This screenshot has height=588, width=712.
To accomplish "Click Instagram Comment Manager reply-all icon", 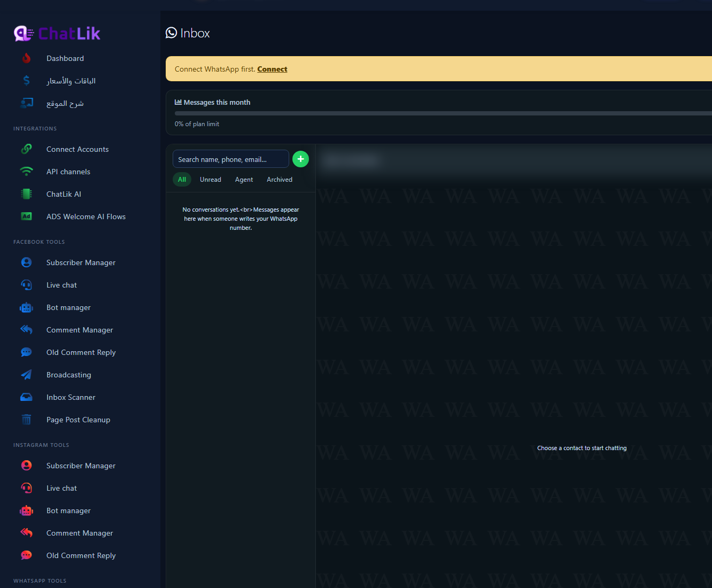I will pos(26,533).
